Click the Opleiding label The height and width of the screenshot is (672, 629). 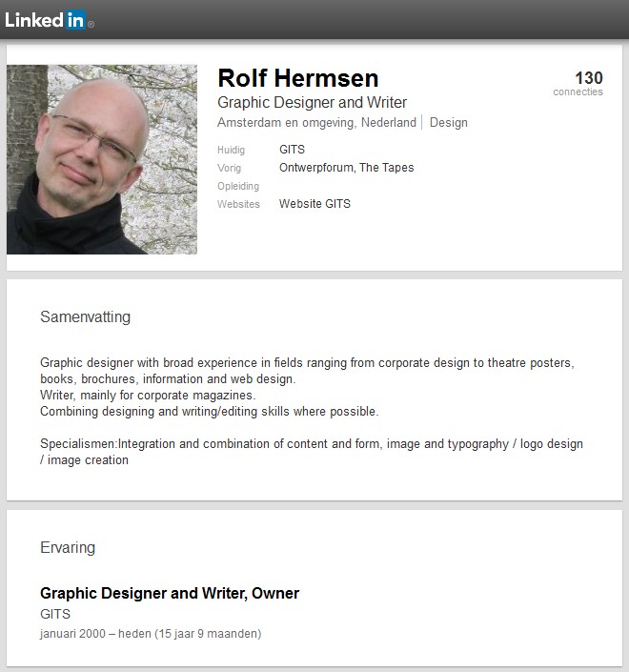click(x=238, y=186)
